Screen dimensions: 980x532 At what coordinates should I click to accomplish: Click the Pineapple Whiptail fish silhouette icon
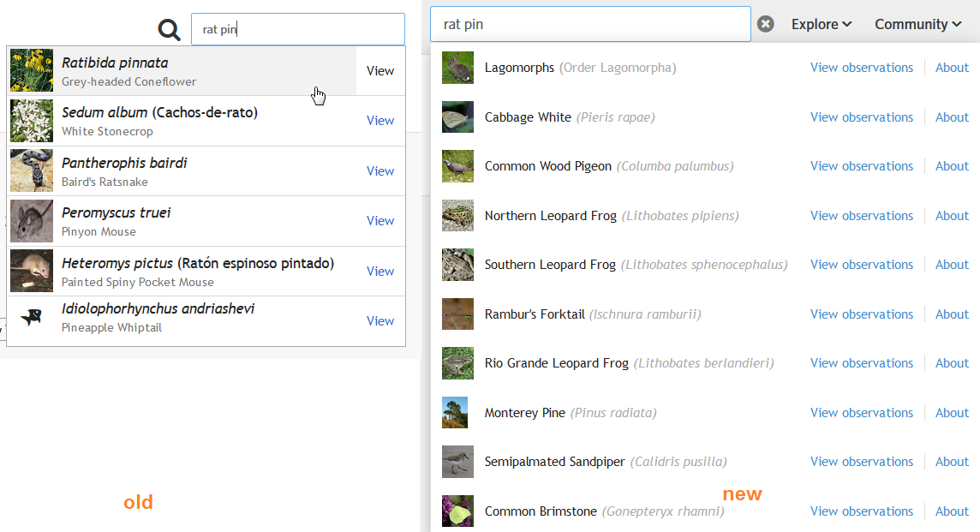32,318
